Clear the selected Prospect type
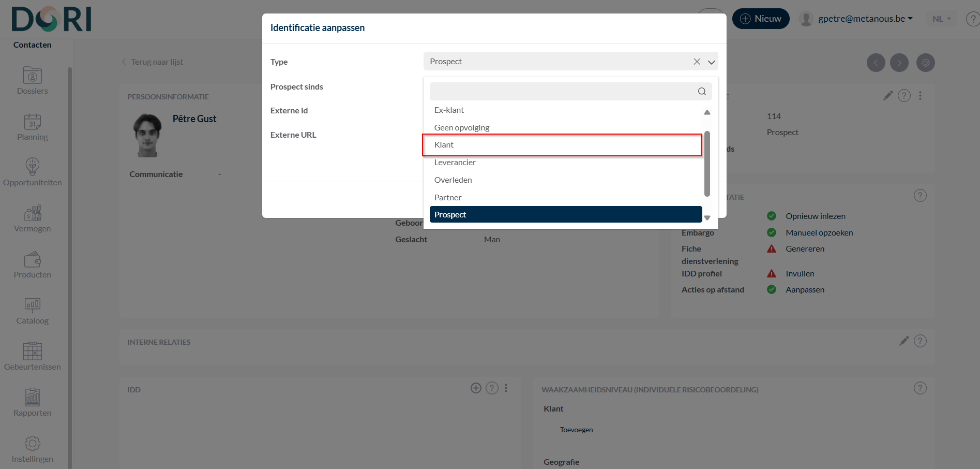980x469 pixels. [x=697, y=62]
